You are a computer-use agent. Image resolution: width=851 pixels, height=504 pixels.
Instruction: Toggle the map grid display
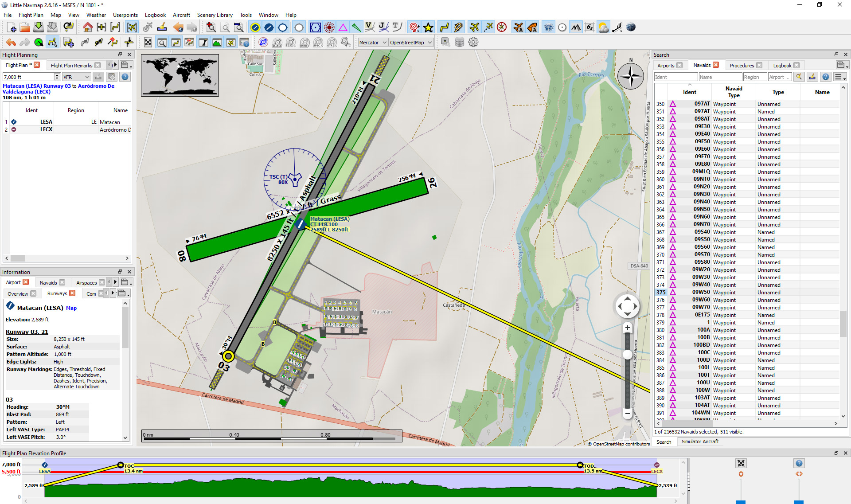pyautogui.click(x=549, y=27)
